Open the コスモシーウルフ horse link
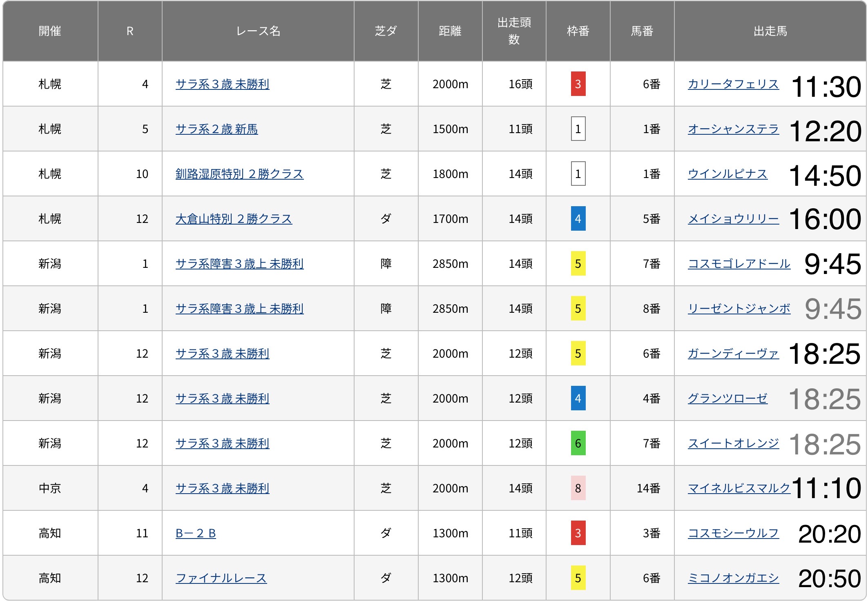Viewport: 868px width, 601px height. 733,533
